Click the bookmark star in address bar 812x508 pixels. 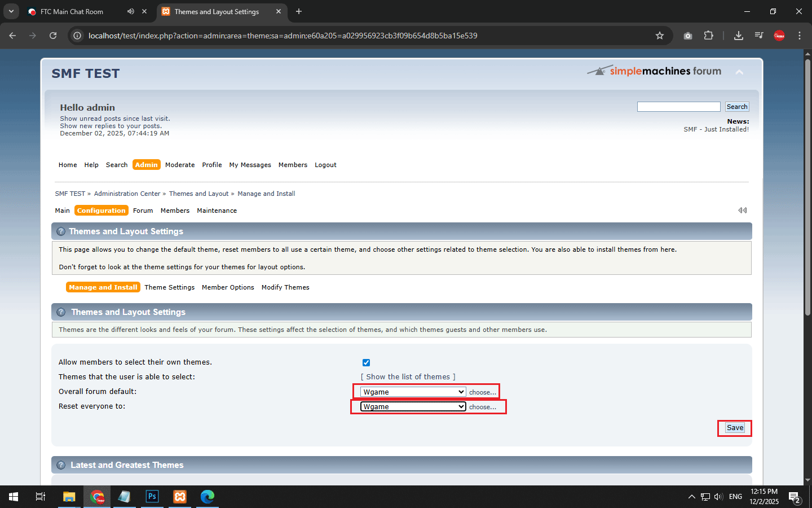tap(660, 36)
